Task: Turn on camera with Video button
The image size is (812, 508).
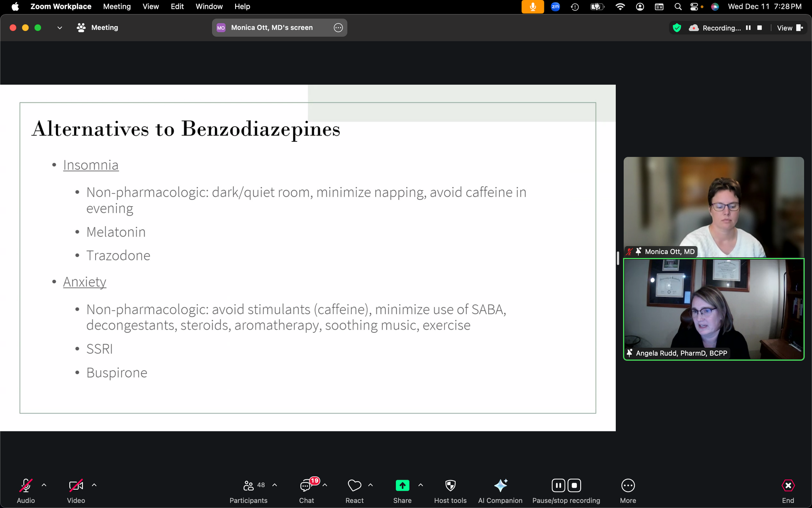Action: coord(76,486)
